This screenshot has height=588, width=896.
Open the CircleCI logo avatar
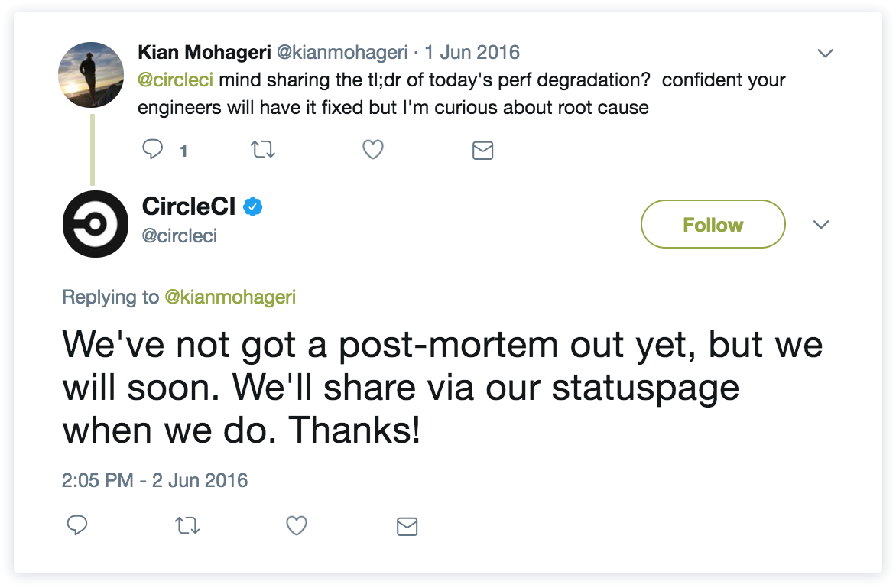(96, 223)
